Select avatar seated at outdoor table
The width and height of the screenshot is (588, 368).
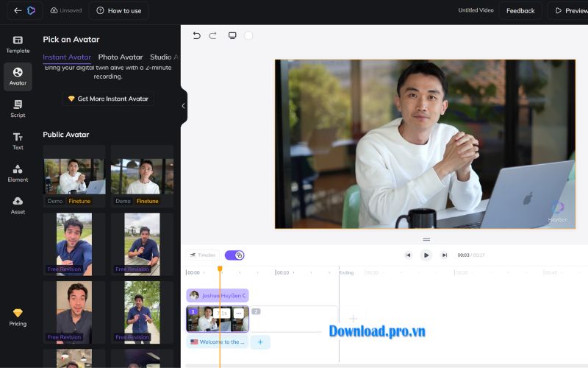pyautogui.click(x=142, y=244)
